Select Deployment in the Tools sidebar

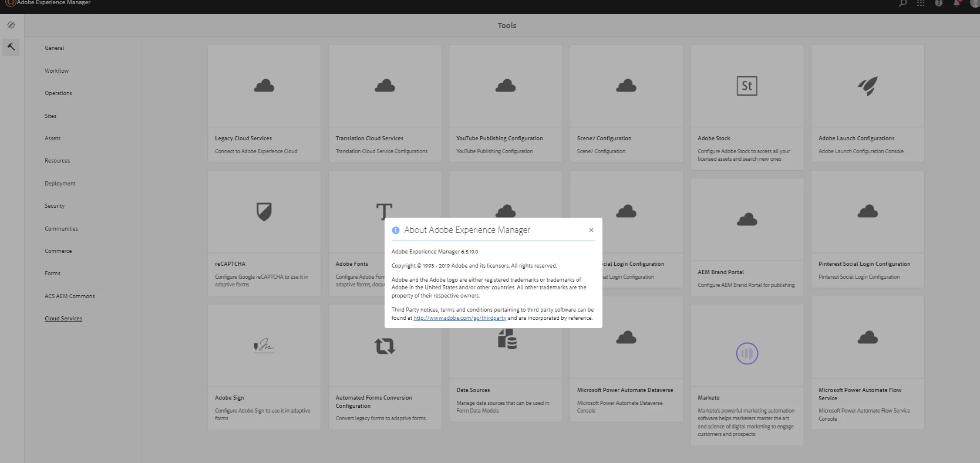(x=60, y=184)
